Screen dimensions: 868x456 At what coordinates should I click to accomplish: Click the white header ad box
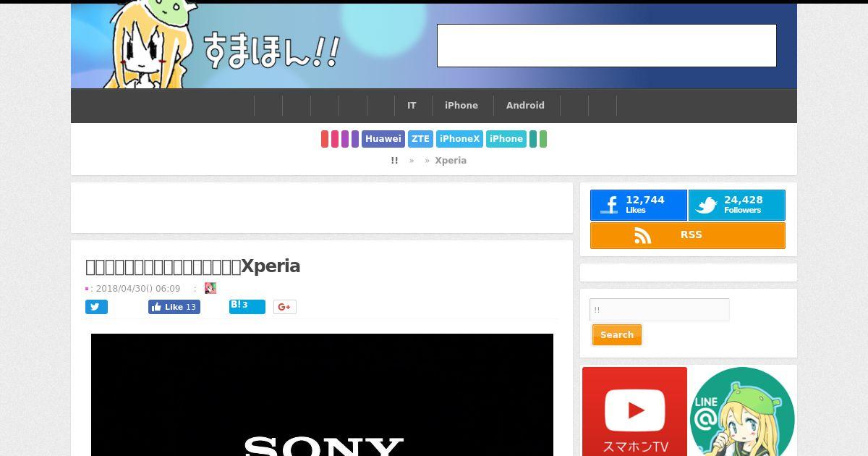pos(607,46)
